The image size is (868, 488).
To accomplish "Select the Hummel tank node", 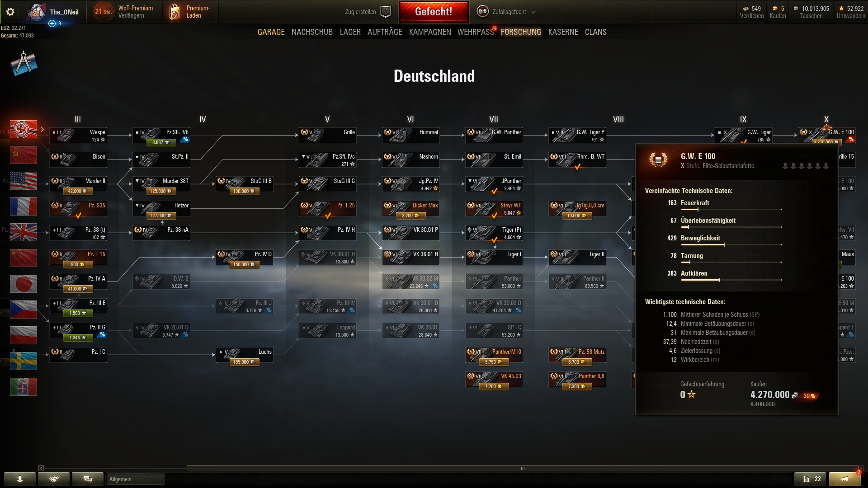I will click(x=410, y=136).
